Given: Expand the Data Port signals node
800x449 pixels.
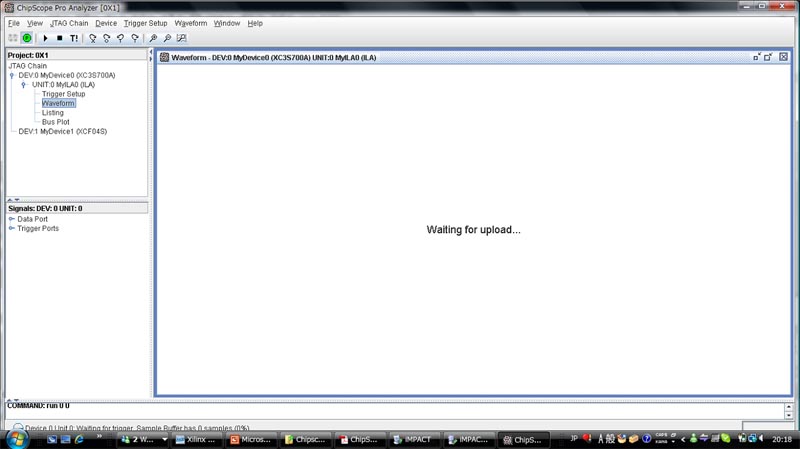Looking at the screenshot, I should (12, 219).
